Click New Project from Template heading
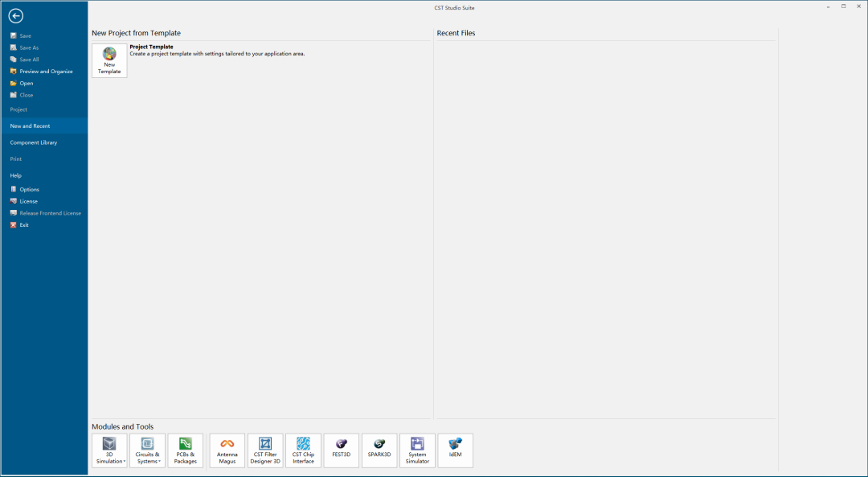868x477 pixels. [x=136, y=33]
